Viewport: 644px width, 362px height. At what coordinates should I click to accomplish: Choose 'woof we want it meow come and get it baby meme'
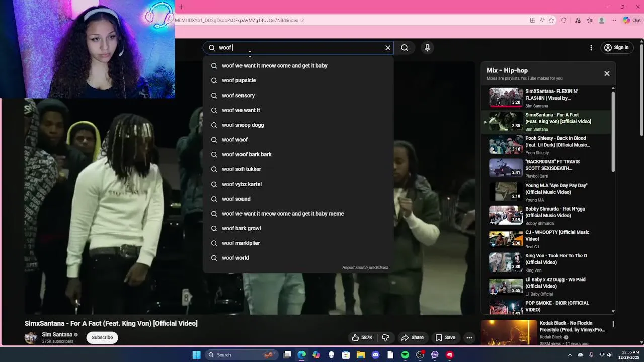298,214
